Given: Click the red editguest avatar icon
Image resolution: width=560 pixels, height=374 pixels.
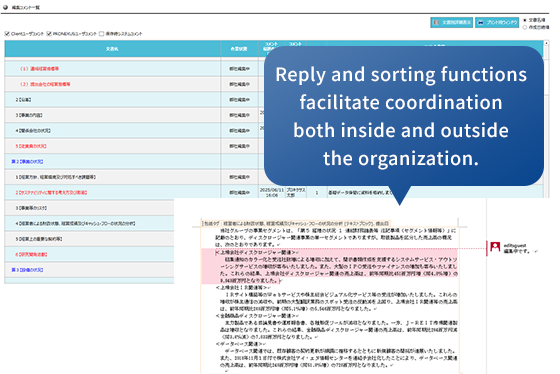Looking at the screenshot, I should tap(495, 246).
